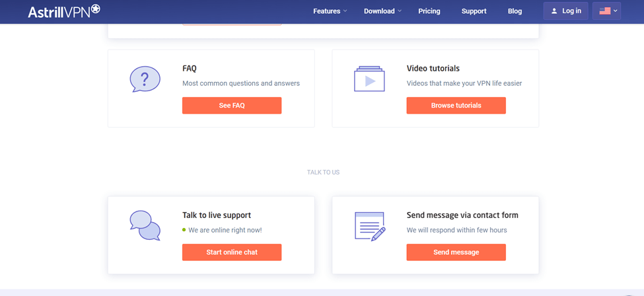The width and height of the screenshot is (644, 296).
Task: Click the video tutorials play icon
Action: (369, 79)
